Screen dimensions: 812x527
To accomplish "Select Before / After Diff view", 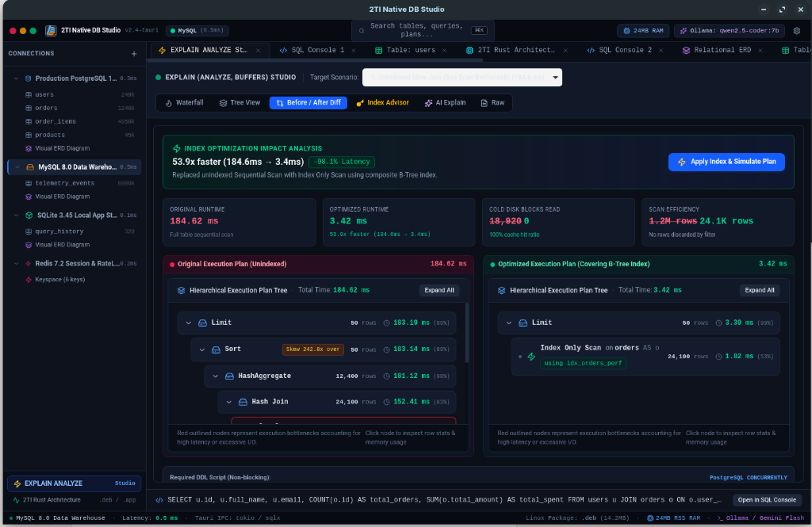I will coord(308,102).
